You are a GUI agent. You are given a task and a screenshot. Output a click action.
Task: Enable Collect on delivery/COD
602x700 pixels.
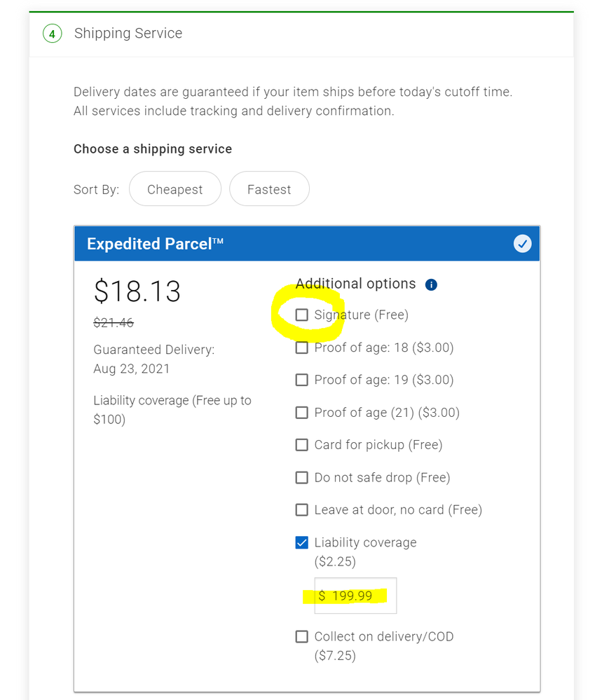pos(301,636)
